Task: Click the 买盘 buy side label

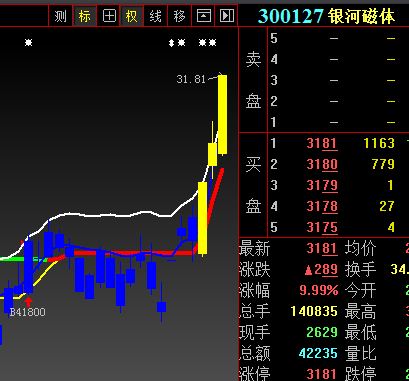Action: pos(253,185)
